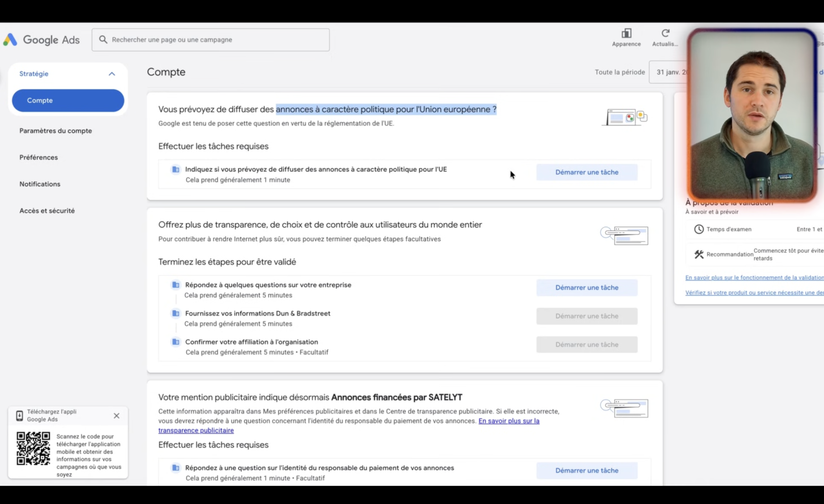The image size is (824, 504).
Task: Click the QR code image
Action: point(33,449)
